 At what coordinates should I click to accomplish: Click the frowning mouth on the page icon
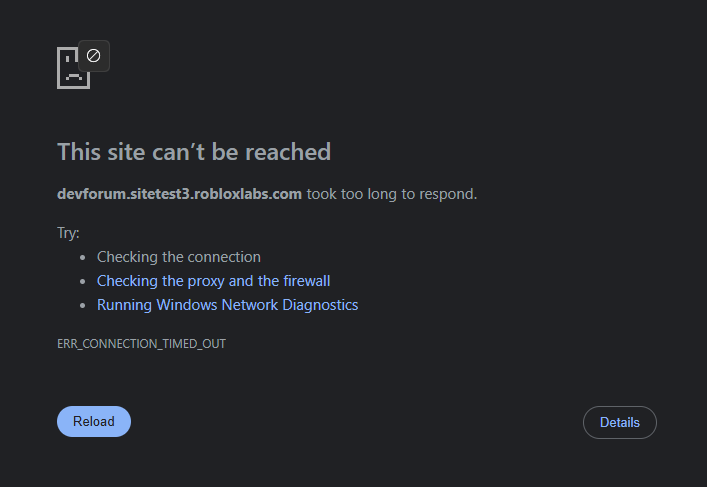pyautogui.click(x=74, y=78)
